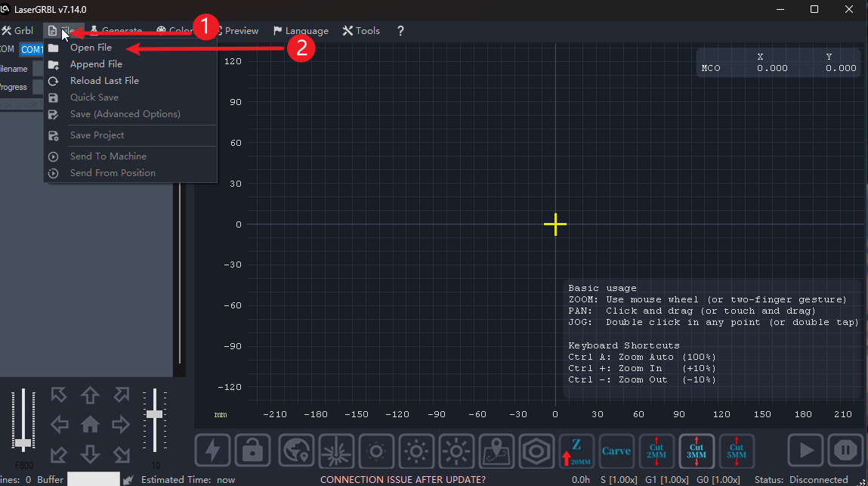Select Open File from File menu
This screenshot has height=486, width=868.
[91, 48]
